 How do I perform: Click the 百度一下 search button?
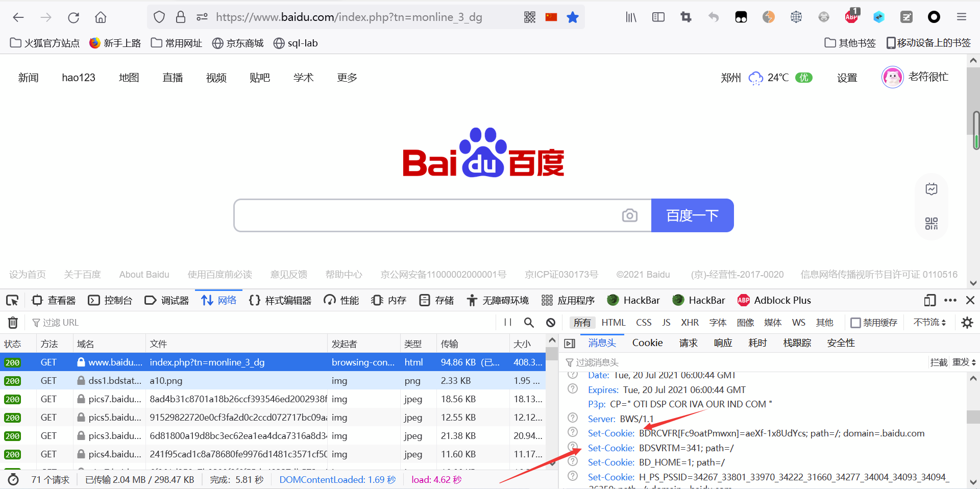pyautogui.click(x=692, y=215)
